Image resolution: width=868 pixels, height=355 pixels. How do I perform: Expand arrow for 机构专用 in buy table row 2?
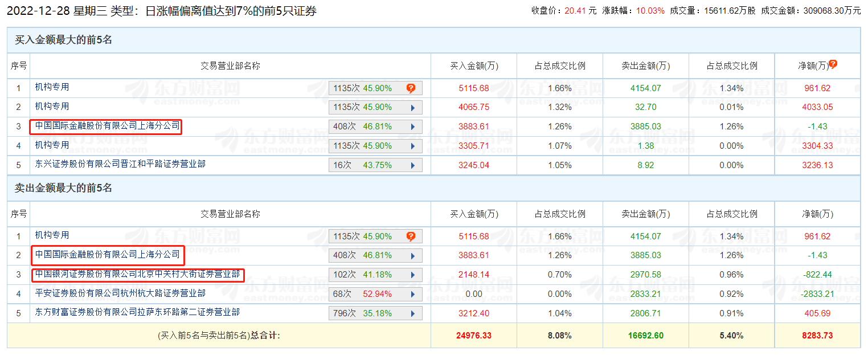pyautogui.click(x=412, y=107)
